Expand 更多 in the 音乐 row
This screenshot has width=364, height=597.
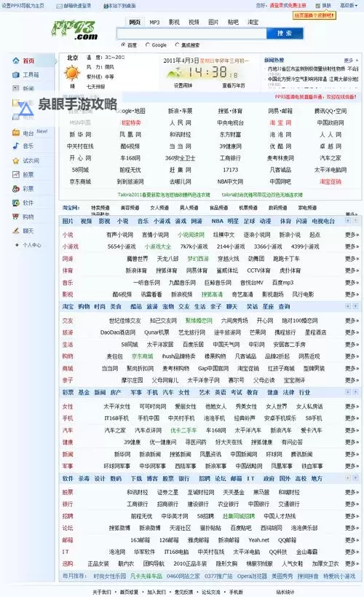tap(352, 283)
